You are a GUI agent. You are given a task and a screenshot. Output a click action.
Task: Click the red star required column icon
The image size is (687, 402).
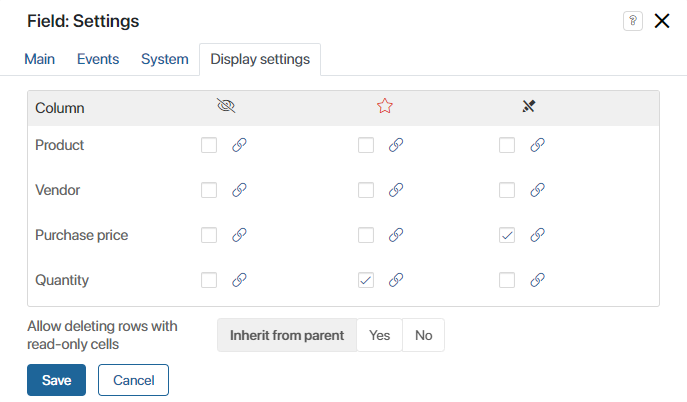click(x=385, y=106)
